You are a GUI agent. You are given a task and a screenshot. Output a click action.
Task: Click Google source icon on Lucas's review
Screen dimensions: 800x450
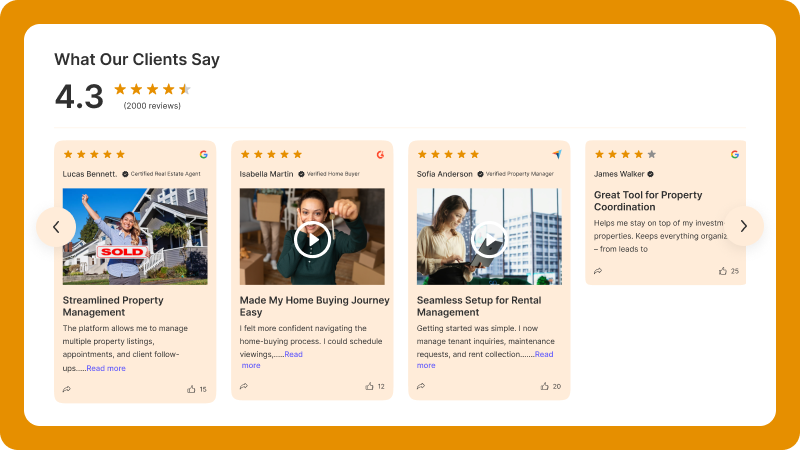click(x=203, y=155)
